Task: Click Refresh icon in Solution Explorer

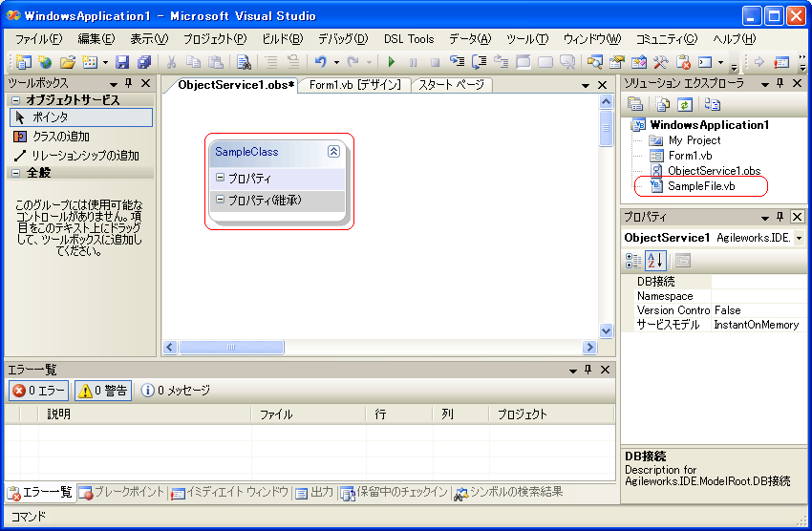Action: point(685,104)
